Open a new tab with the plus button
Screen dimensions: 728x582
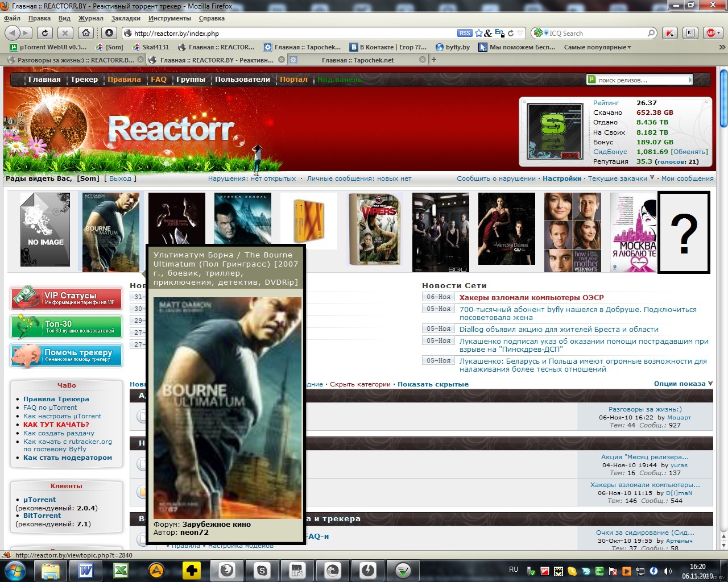(434, 60)
